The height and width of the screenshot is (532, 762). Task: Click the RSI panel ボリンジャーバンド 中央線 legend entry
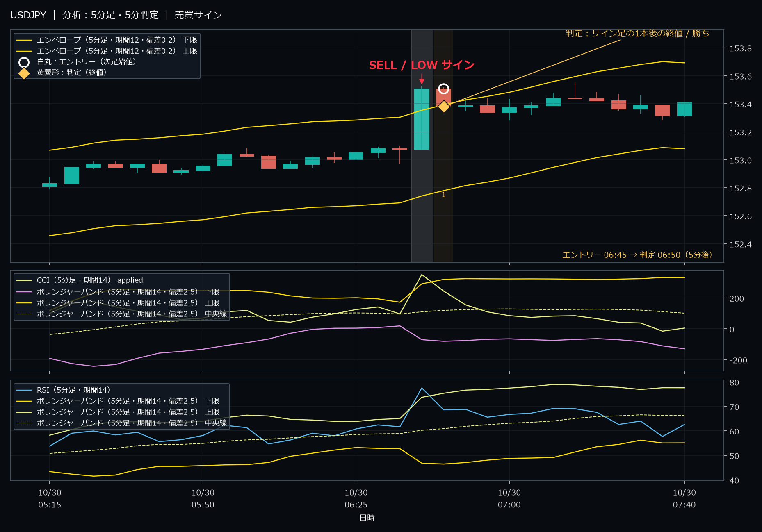121,423
